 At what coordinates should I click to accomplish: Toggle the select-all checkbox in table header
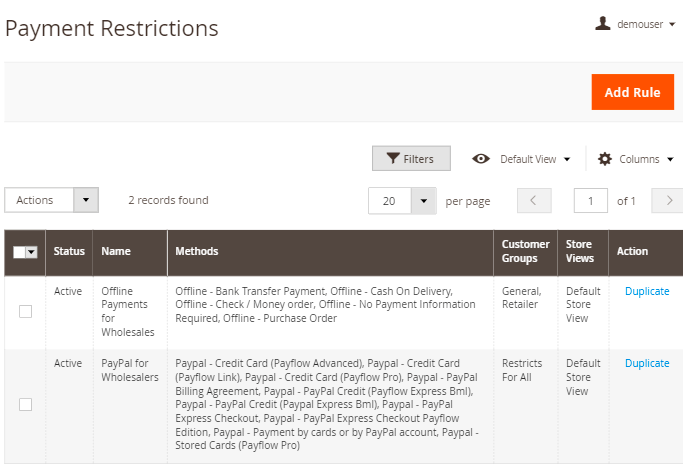tap(19, 253)
